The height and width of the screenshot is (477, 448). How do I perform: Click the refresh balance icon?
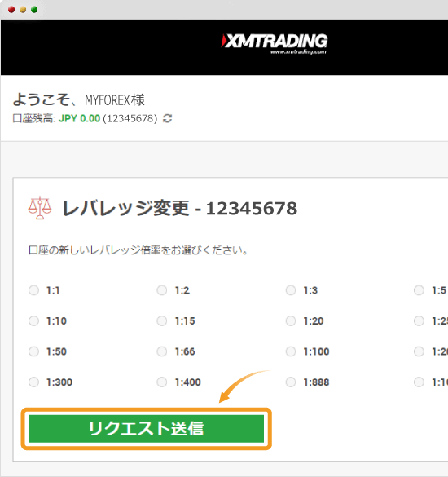[x=168, y=118]
